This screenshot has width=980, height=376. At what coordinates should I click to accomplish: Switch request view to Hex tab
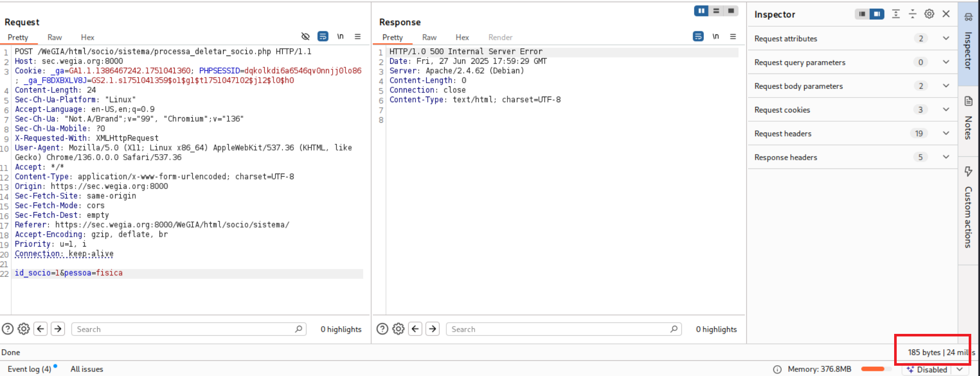pos(87,37)
